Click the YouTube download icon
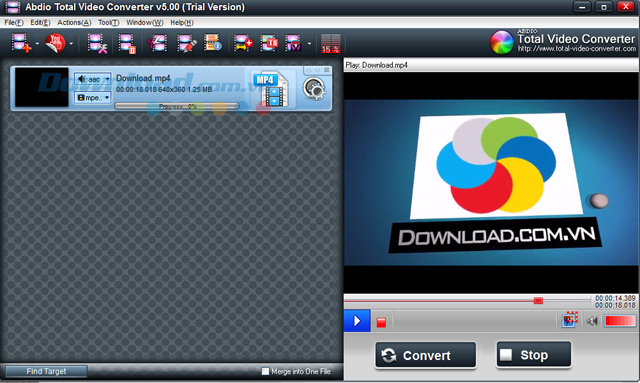 (55, 43)
